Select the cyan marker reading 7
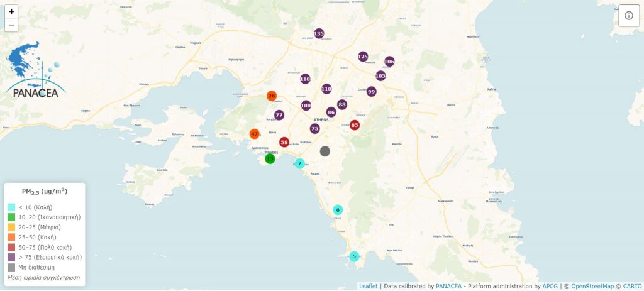The image size is (644, 291). pos(300,163)
